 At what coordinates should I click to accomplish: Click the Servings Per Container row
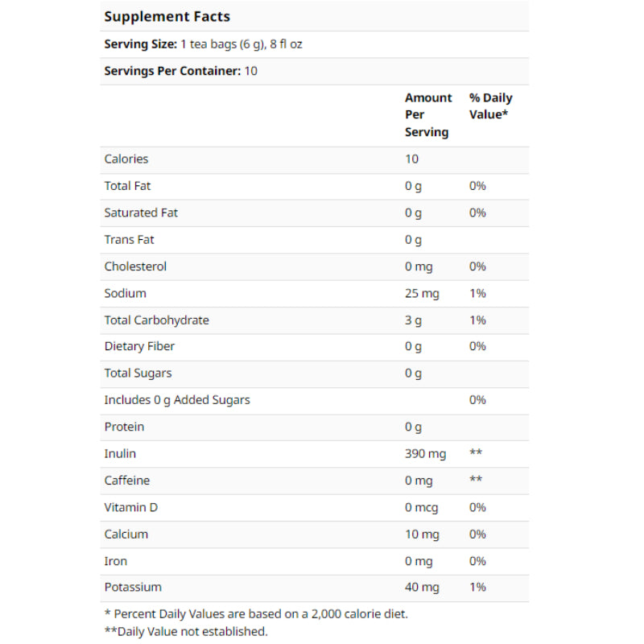180,71
